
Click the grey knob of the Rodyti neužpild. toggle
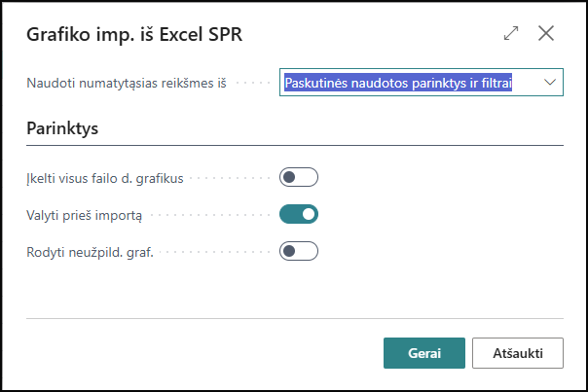pos(289,251)
